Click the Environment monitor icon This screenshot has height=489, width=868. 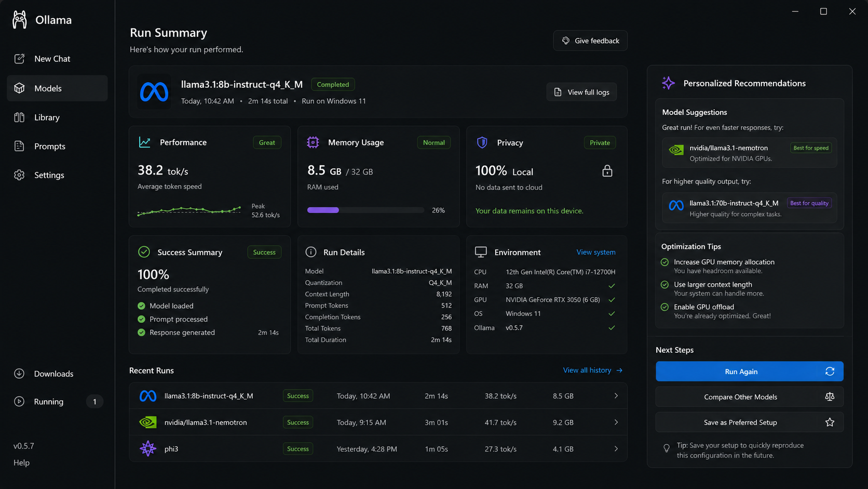481,252
